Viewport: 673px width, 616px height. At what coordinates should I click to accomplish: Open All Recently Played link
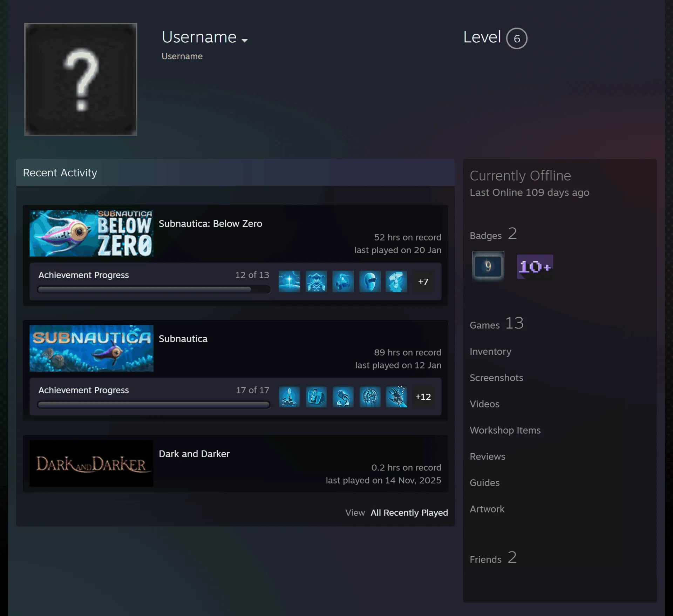click(x=409, y=513)
